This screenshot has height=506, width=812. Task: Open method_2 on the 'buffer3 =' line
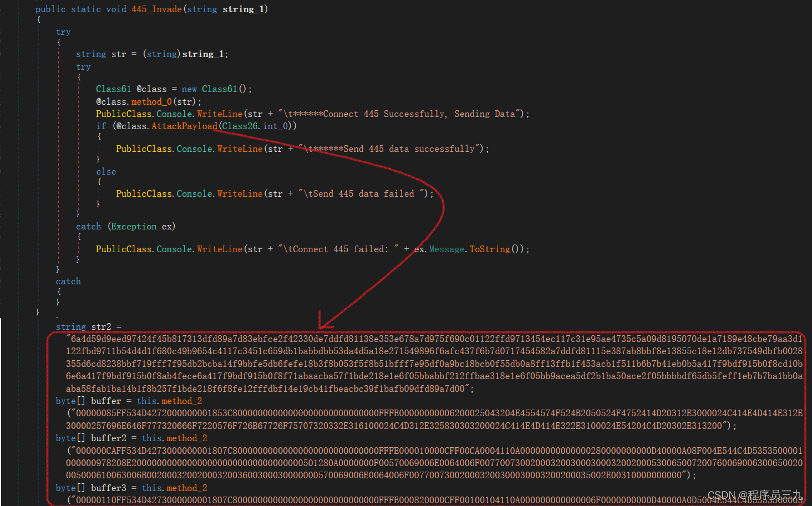[x=187, y=488]
